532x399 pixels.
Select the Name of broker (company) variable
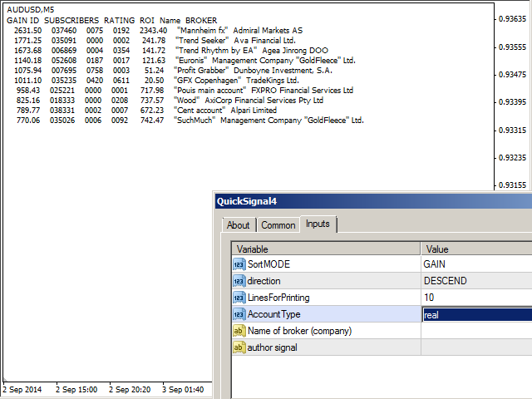pyautogui.click(x=299, y=331)
